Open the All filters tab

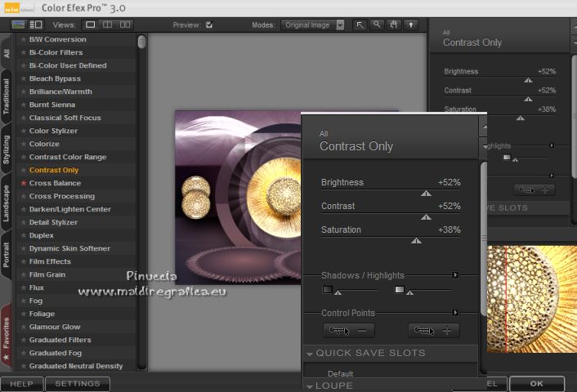7,53
